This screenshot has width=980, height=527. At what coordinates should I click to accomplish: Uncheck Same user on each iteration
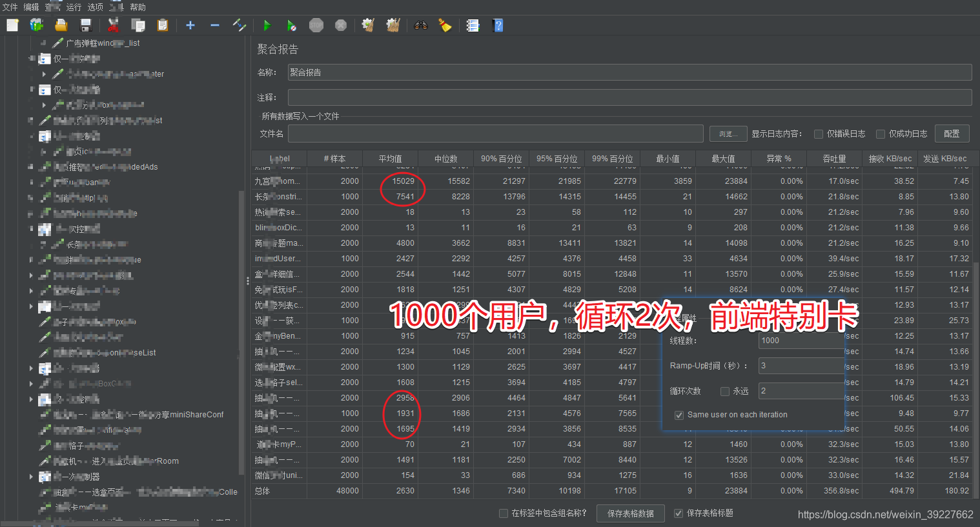tap(679, 415)
